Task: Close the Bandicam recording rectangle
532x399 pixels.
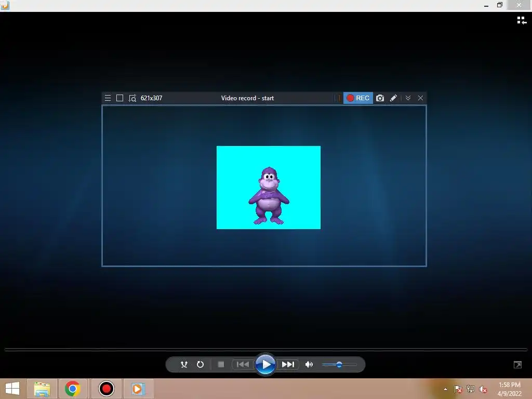Action: point(420,98)
